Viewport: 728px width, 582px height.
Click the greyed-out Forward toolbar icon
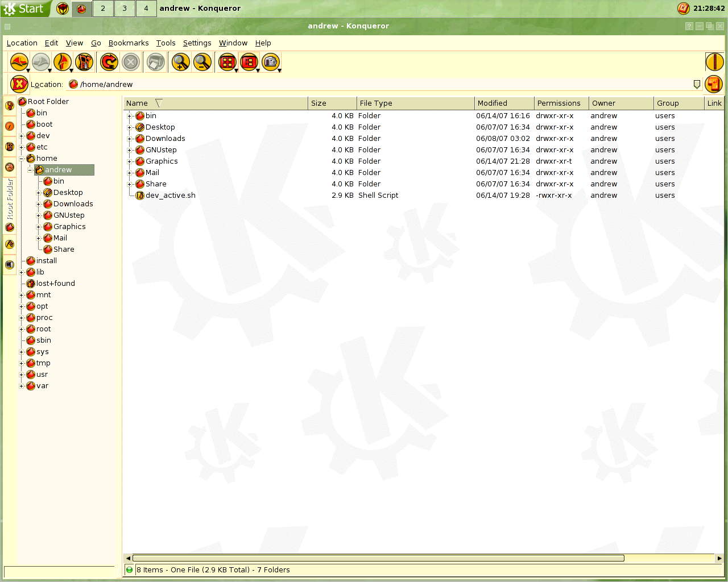point(40,62)
